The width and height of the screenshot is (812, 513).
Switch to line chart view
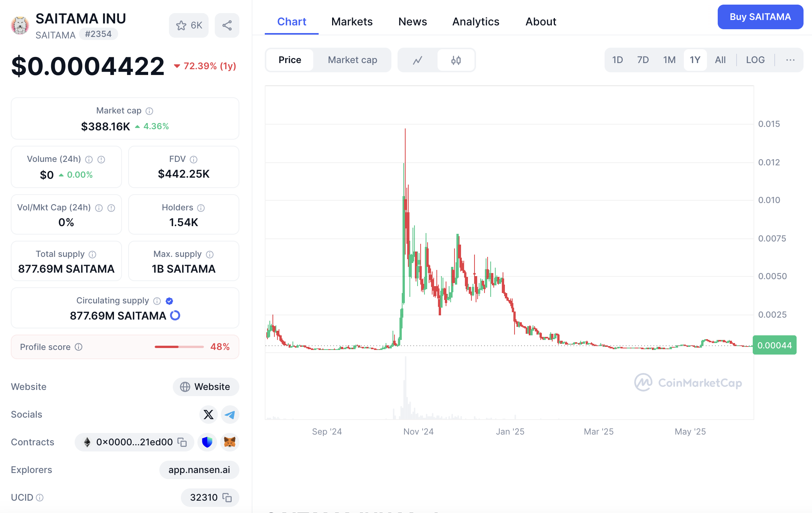point(418,60)
